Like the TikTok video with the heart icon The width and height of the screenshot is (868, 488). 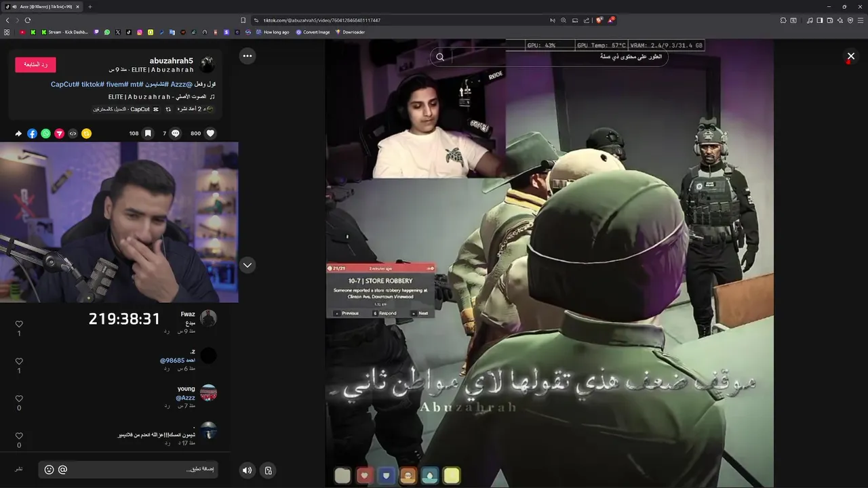(210, 134)
